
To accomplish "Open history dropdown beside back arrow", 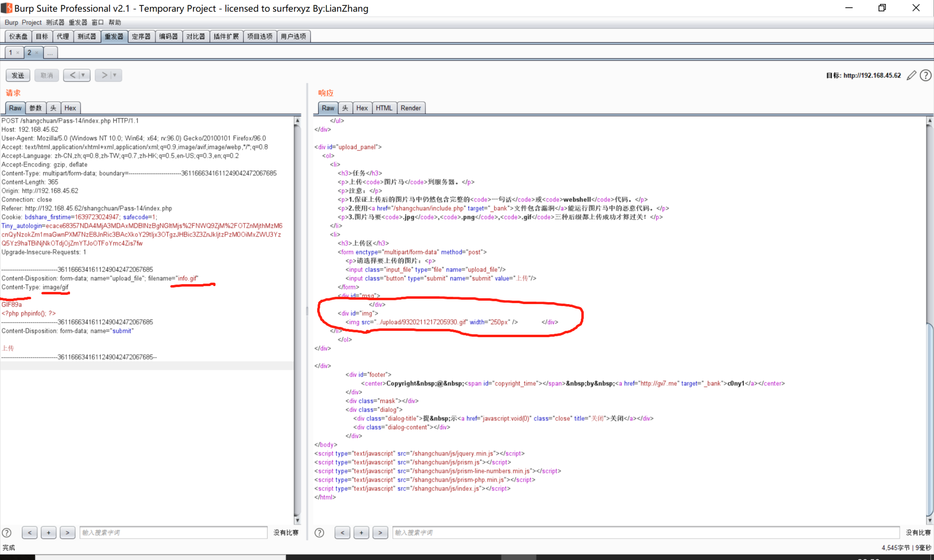I will pyautogui.click(x=83, y=75).
